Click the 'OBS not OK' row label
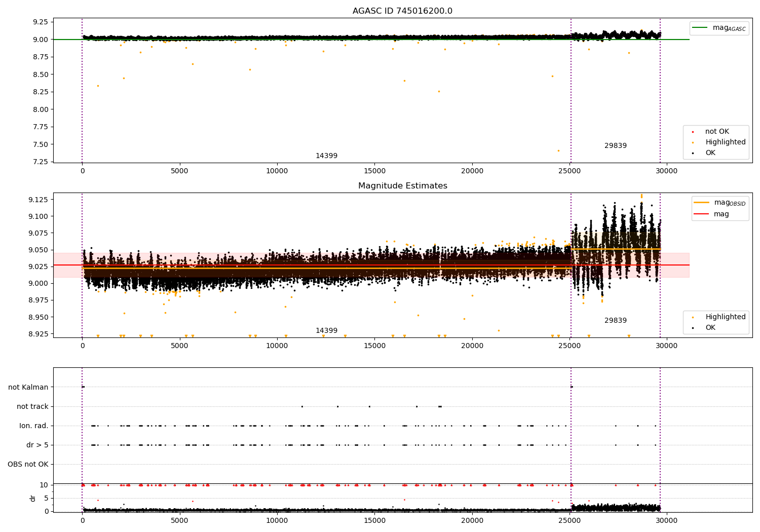The image size is (760, 532). tap(28, 465)
